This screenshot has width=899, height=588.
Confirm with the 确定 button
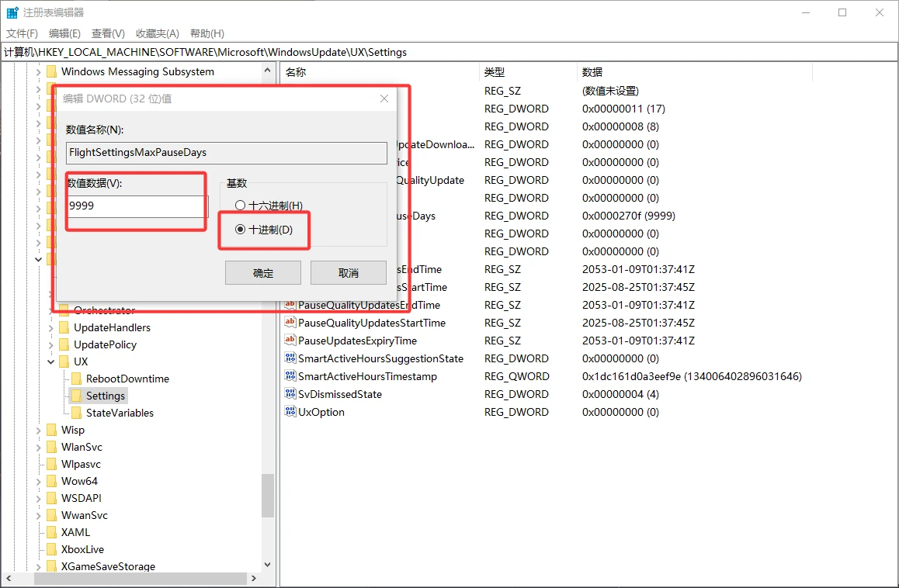(263, 273)
